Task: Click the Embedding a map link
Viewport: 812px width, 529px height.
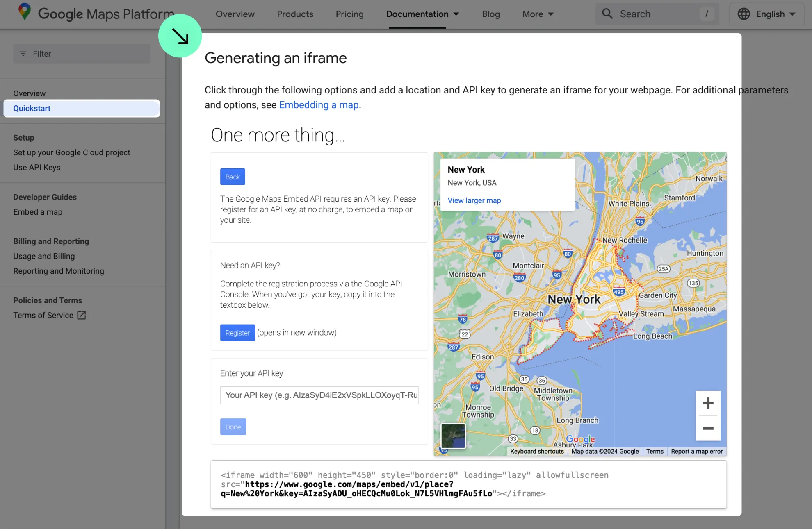Action: pos(319,105)
